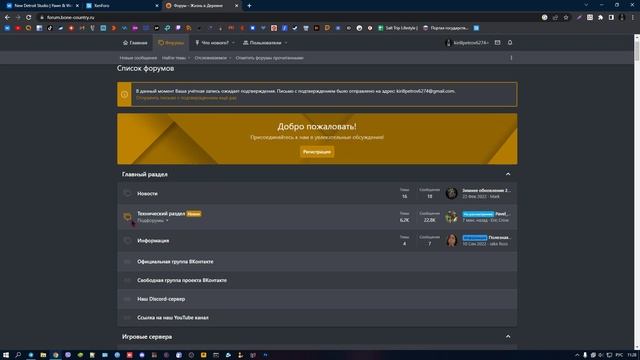Reload the page with the refresh icon
Screen dimensions: 640x360
pos(28,18)
